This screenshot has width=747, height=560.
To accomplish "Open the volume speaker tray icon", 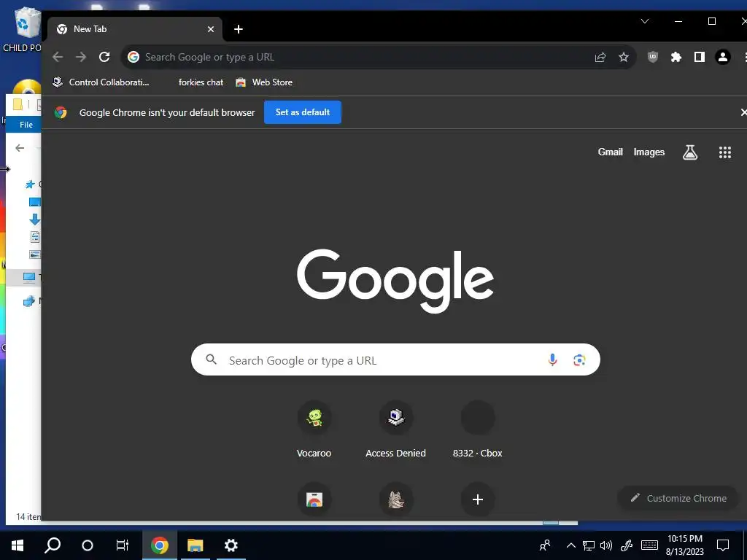I will 606,545.
